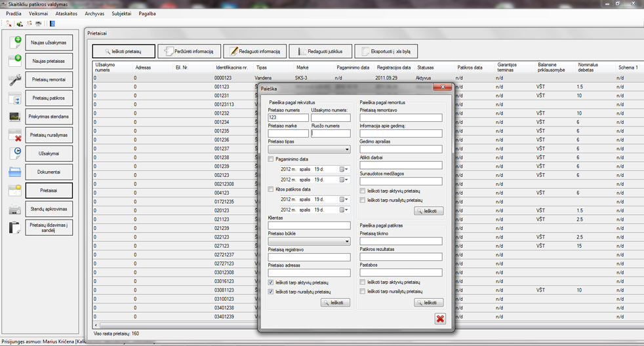This screenshot has height=346, width=644.
Task: Click the blue folder Dokumentai icon
Action: tap(14, 172)
